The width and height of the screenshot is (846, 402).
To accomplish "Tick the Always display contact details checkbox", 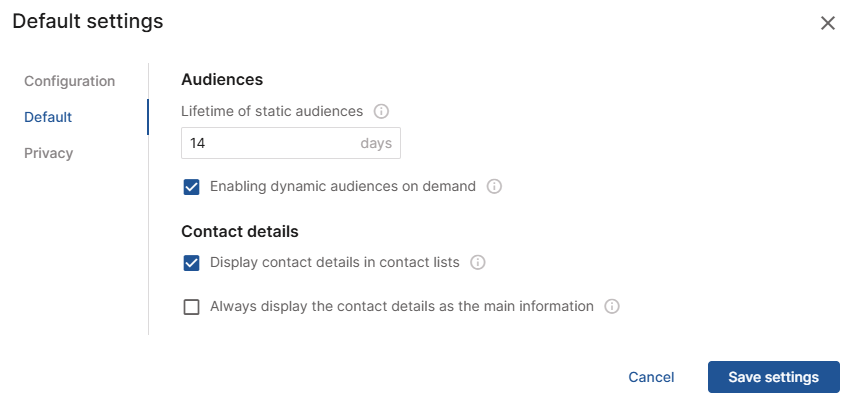I will (x=192, y=307).
